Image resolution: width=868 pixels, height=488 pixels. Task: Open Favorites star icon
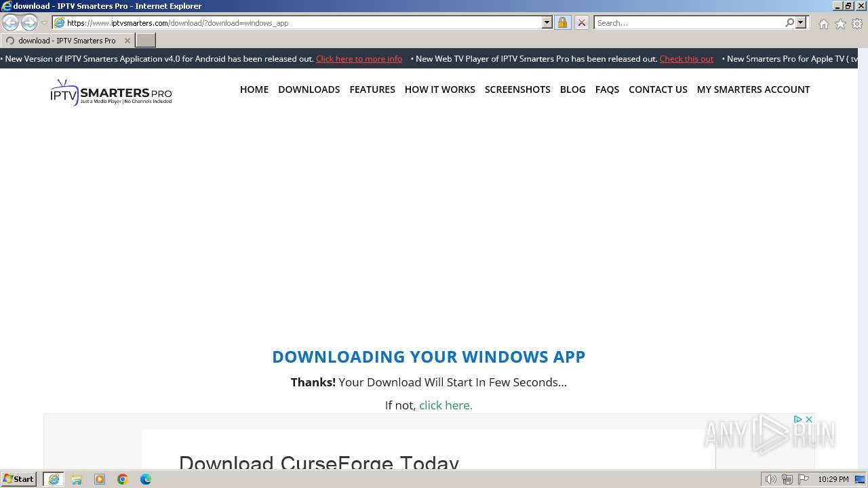(840, 24)
